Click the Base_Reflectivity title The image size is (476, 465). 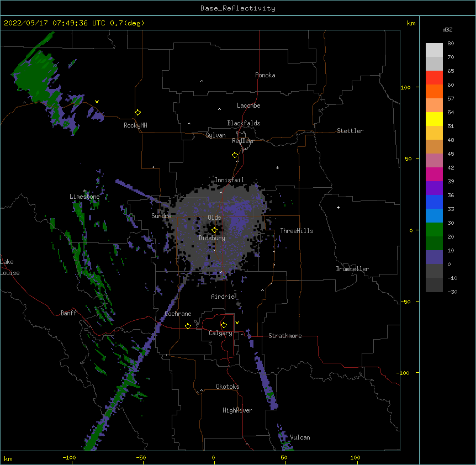[238, 8]
